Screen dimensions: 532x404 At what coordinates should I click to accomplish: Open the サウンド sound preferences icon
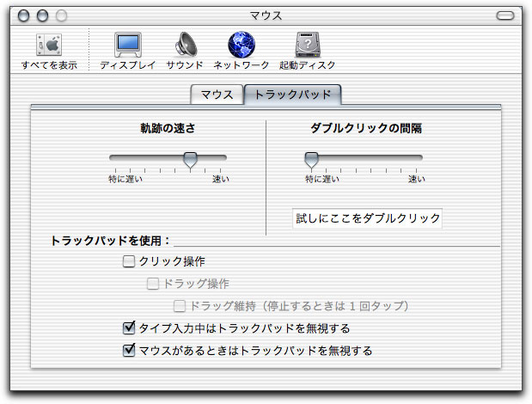coord(186,44)
